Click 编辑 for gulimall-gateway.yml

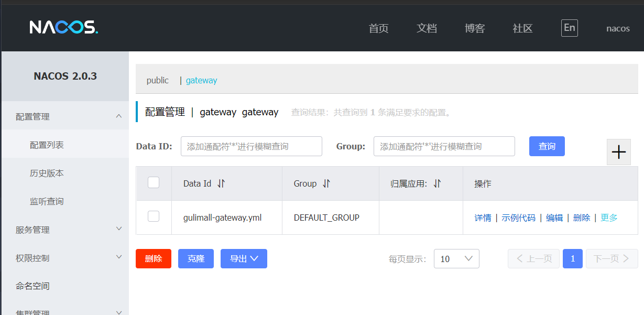pos(554,218)
